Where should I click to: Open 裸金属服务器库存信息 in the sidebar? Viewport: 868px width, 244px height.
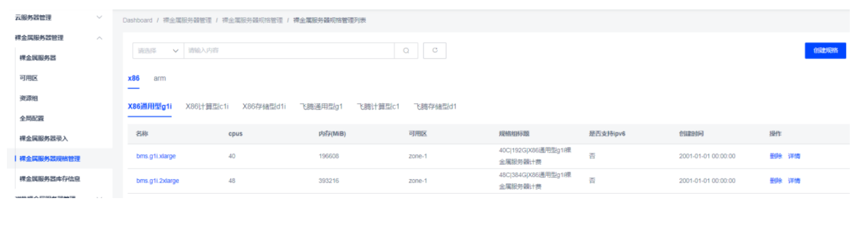[50, 179]
